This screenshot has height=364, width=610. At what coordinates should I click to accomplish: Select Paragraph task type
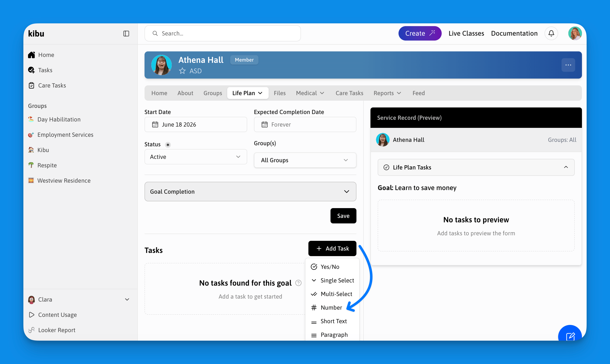click(x=332, y=335)
